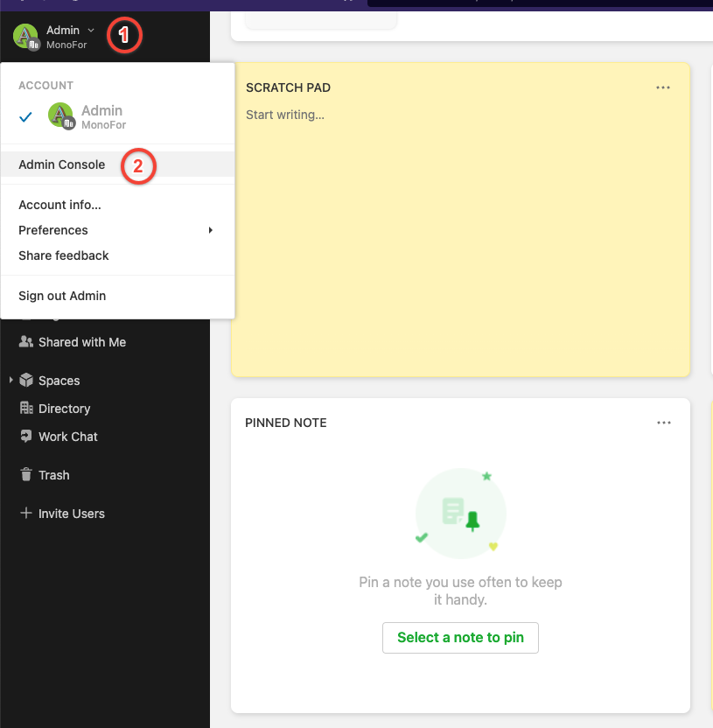Toggle the Admin account dropdown chevron
The width and height of the screenshot is (713, 728).
(91, 31)
